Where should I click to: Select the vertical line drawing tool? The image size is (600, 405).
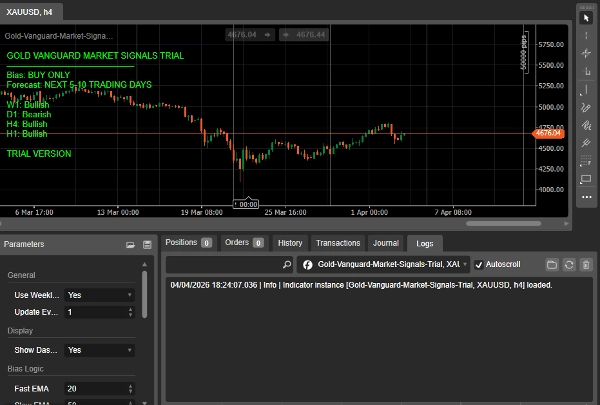[x=586, y=90]
